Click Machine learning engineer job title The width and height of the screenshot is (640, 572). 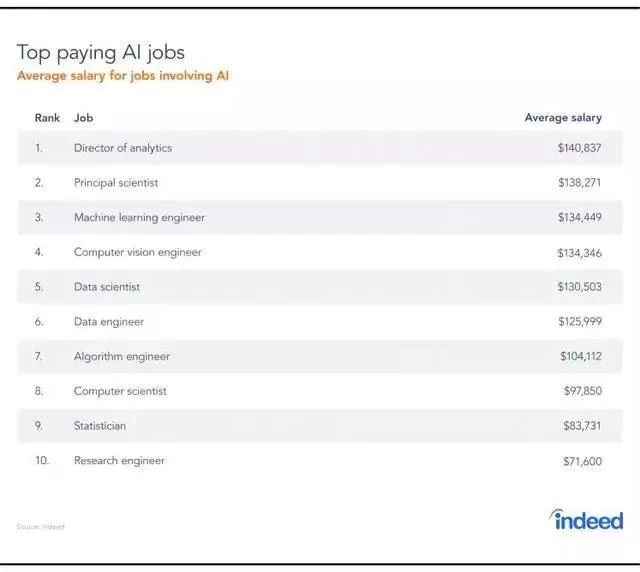coord(139,217)
